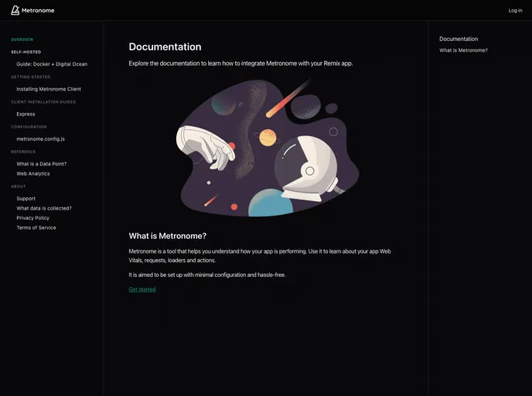Image resolution: width=532 pixels, height=396 pixels.
Task: View What data is collected? page
Action: (44, 208)
